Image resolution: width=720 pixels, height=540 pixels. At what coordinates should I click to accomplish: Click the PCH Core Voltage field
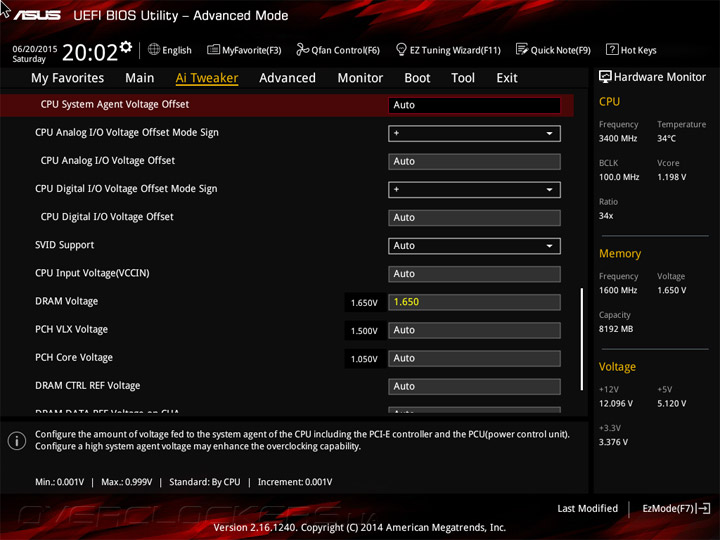474,358
